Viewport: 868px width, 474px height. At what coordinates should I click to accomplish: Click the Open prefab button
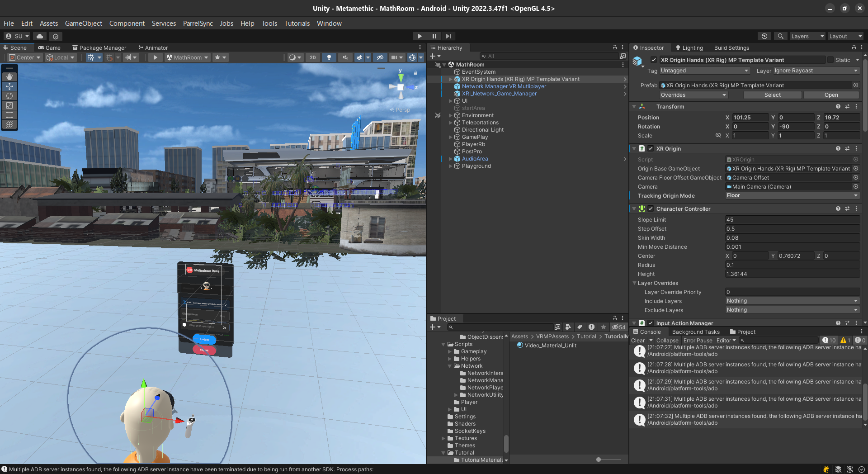(x=830, y=95)
